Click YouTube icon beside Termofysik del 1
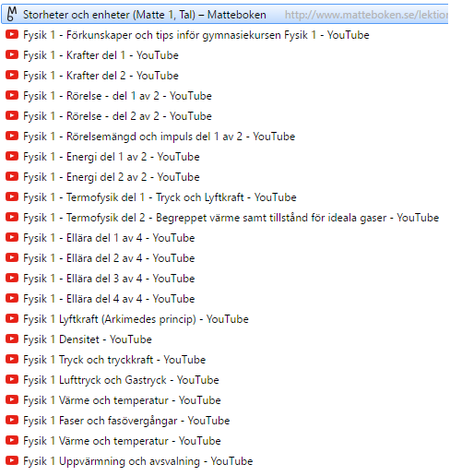 coord(12,196)
